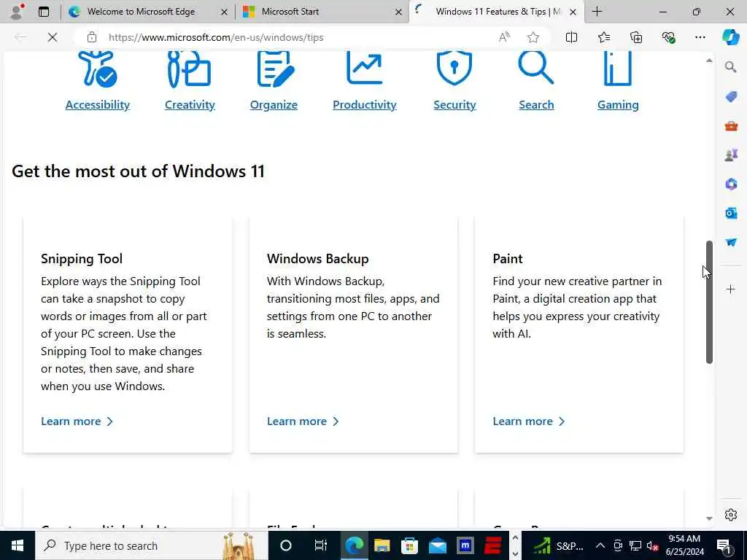The height and width of the screenshot is (560, 747).
Task: Open Learn more for Snipping Tool
Action: 77,421
